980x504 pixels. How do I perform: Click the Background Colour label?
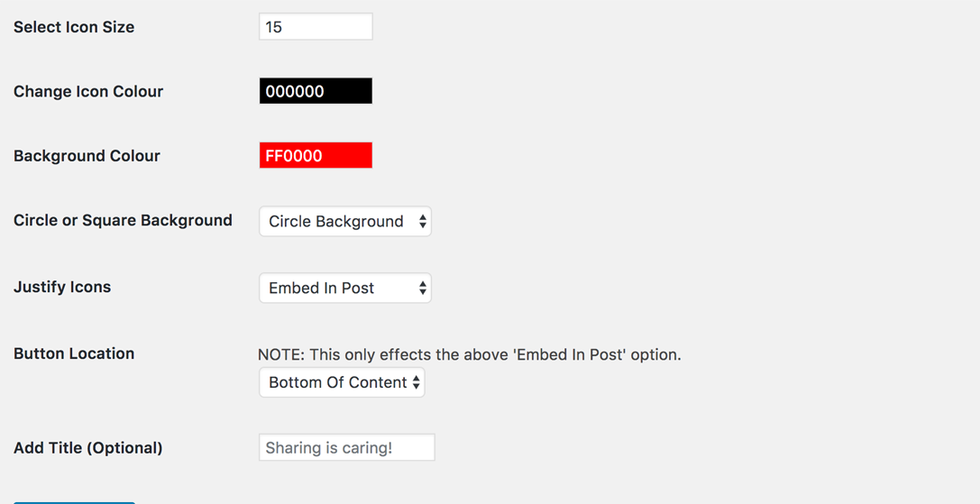(87, 156)
